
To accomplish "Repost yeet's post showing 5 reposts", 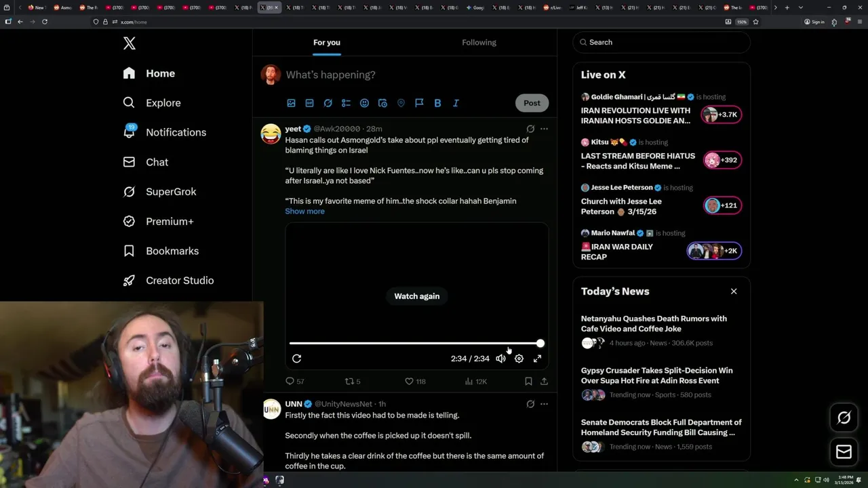I will [353, 382].
